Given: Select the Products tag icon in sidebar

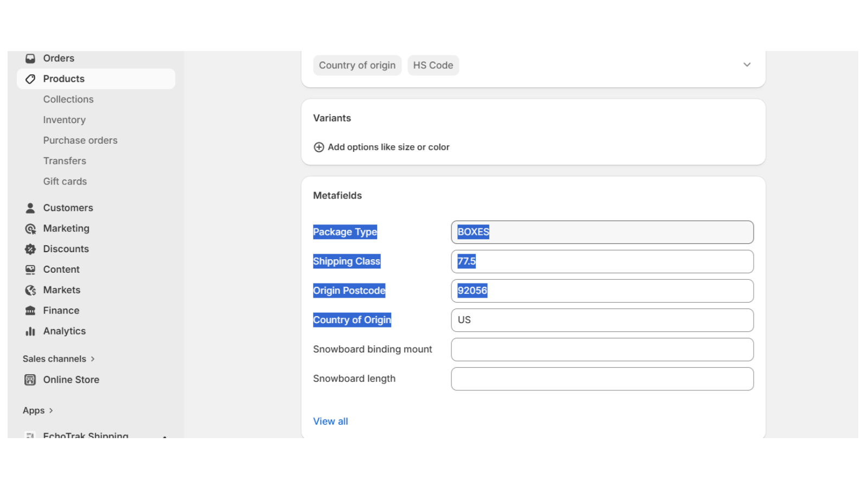Looking at the screenshot, I should (30, 79).
